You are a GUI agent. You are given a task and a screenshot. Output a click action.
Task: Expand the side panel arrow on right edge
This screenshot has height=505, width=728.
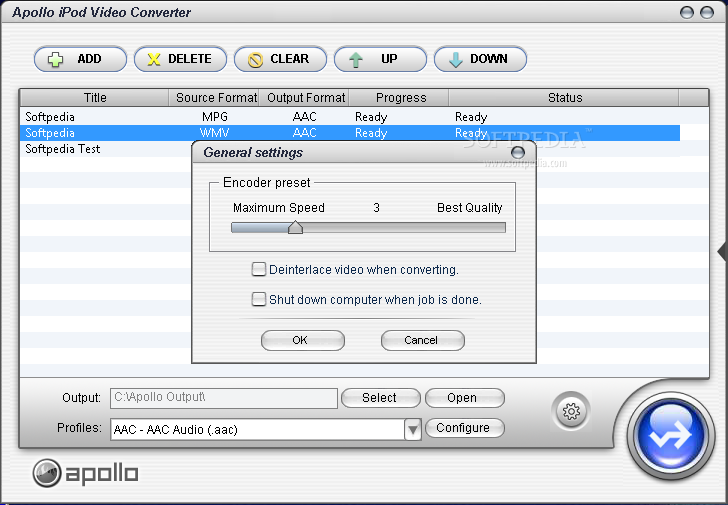722,252
